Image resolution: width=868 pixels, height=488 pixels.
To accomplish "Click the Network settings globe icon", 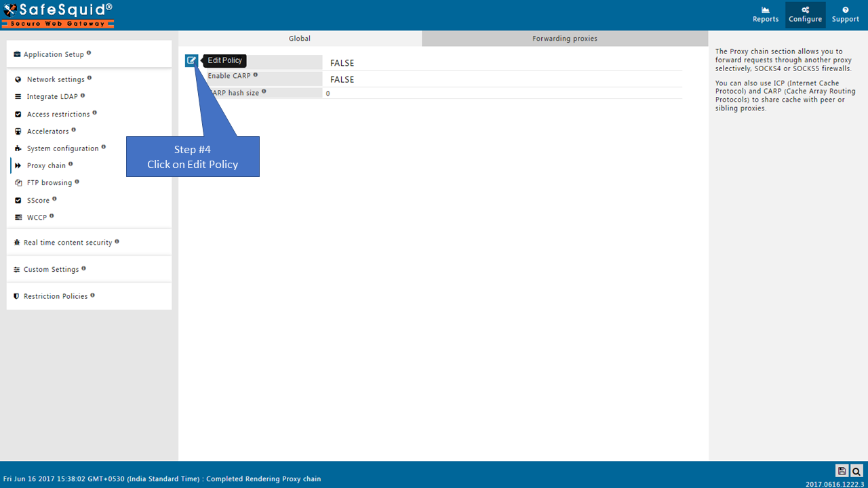I will 18,79.
